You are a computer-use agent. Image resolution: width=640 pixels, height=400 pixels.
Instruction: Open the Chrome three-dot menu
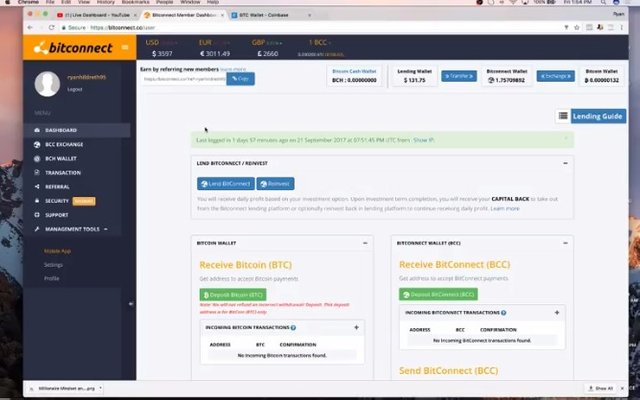pos(622,27)
